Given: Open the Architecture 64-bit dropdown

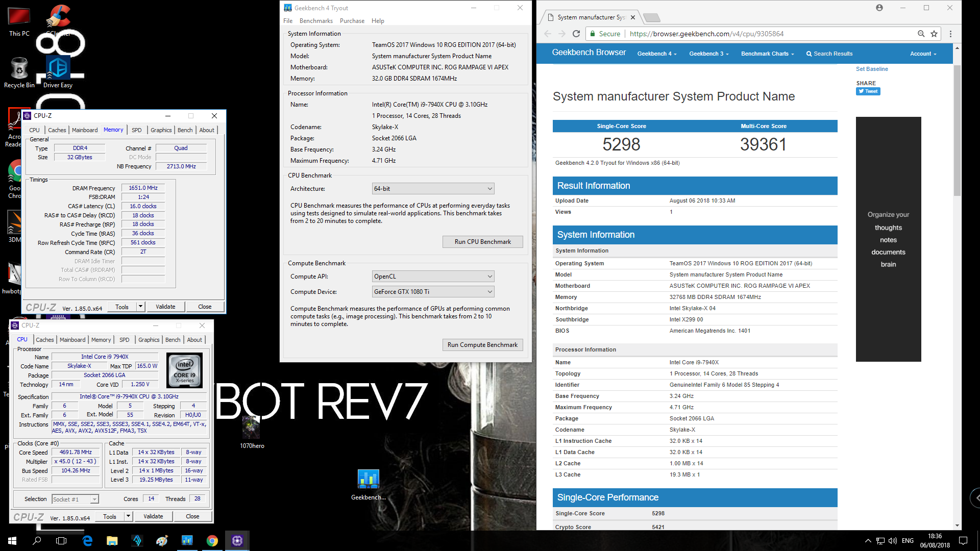Looking at the screenshot, I should (433, 189).
